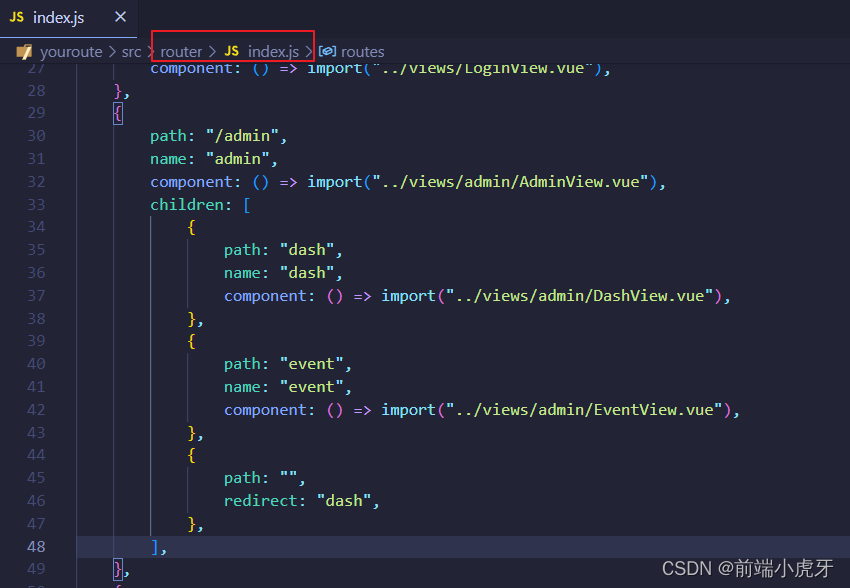850x588 pixels.
Task: Open the router breadcrumb segment
Action: click(x=181, y=52)
